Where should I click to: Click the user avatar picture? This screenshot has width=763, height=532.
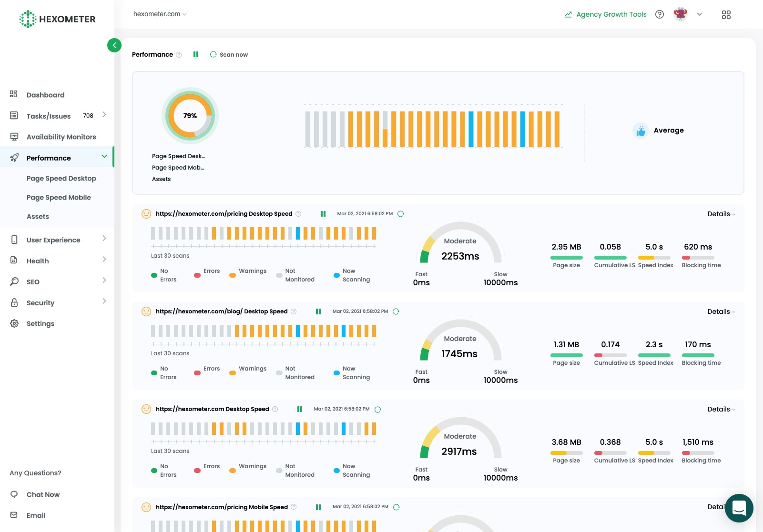681,14
